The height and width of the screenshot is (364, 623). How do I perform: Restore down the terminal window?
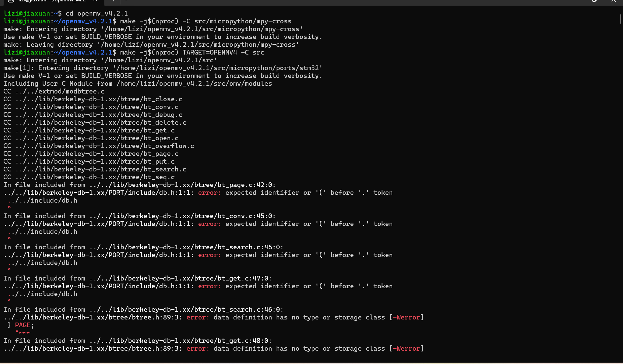[x=594, y=1]
